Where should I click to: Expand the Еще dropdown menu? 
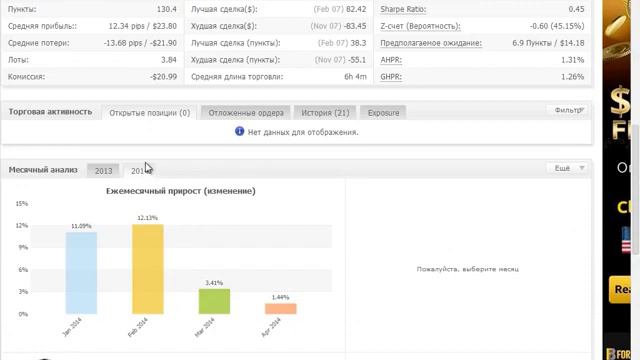tap(568, 168)
